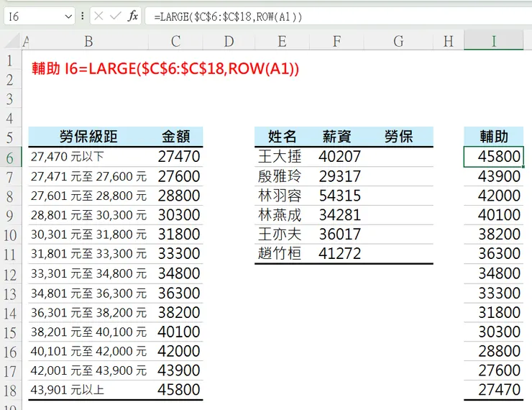The height and width of the screenshot is (410, 532).
Task: Select column G header
Action: 399,42
